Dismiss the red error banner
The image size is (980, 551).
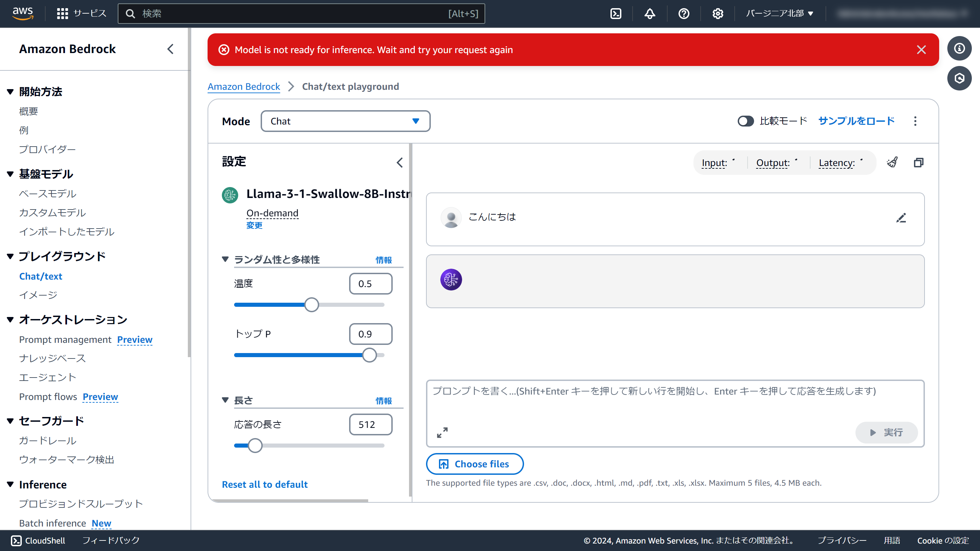click(x=921, y=50)
